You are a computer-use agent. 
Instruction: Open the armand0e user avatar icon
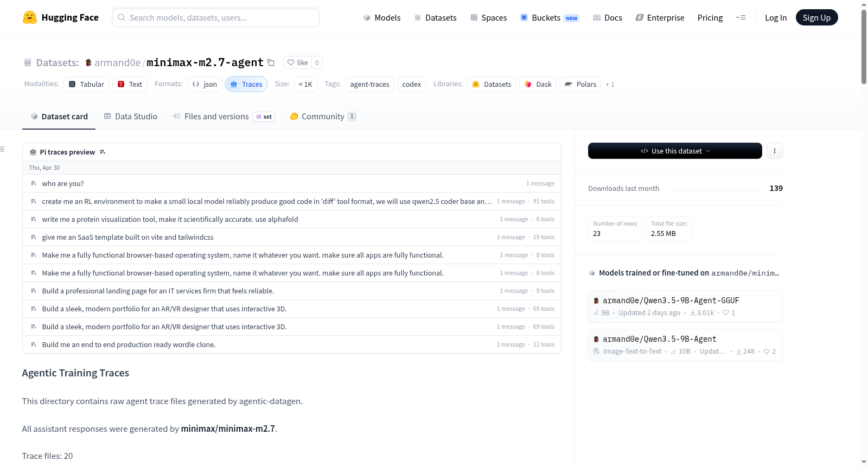pos(88,62)
